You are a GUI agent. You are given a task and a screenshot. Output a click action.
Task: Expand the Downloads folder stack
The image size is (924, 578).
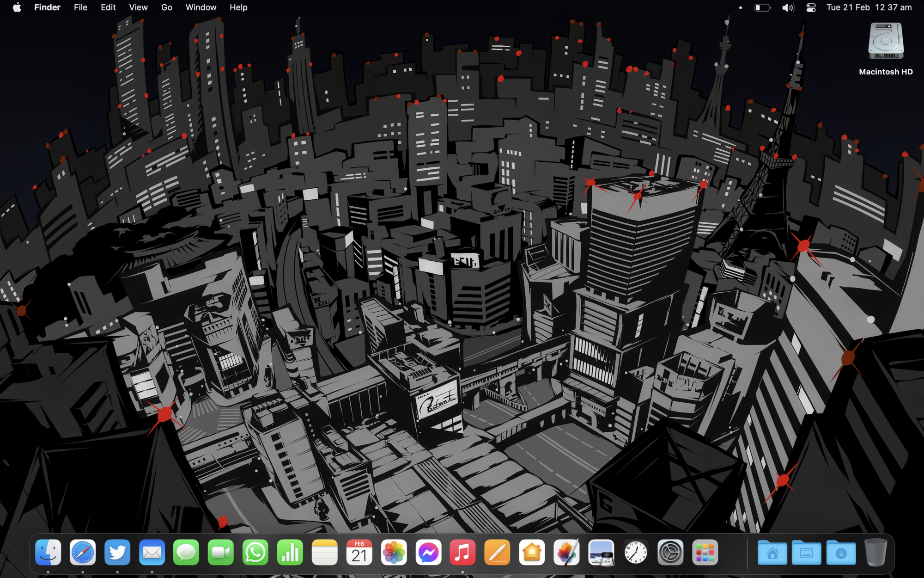pos(841,553)
